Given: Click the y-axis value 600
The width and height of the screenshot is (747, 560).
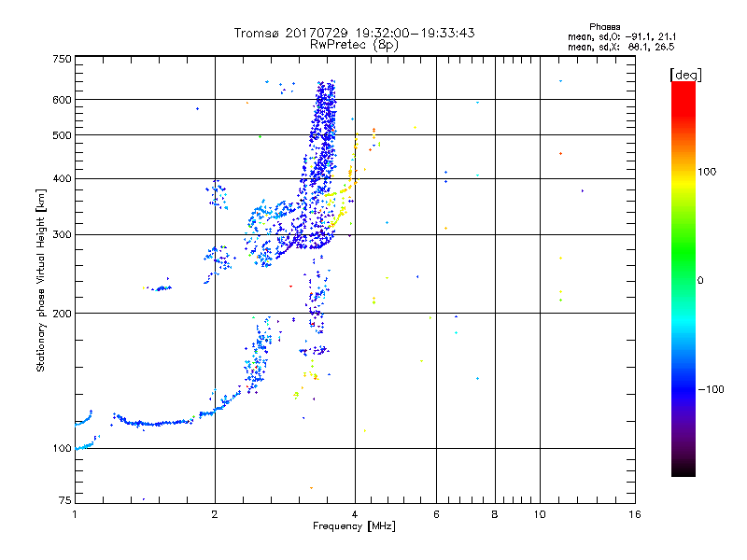Looking at the screenshot, I should pos(62,100).
